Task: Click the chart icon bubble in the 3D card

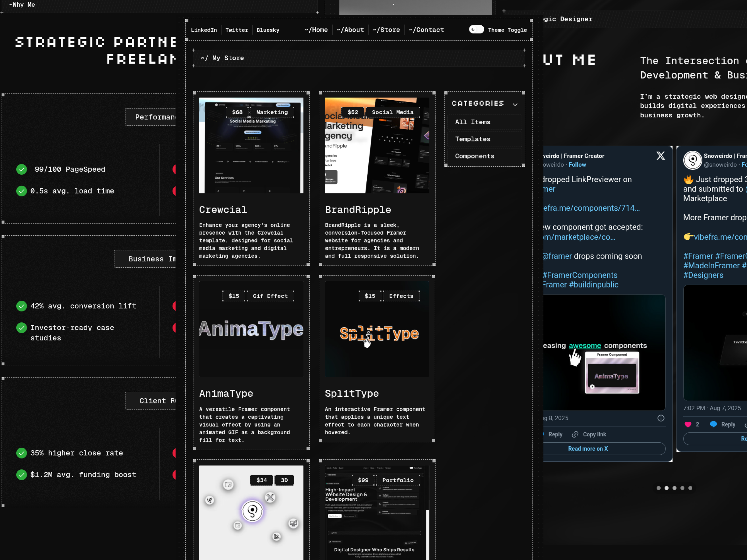Action: 277,537
